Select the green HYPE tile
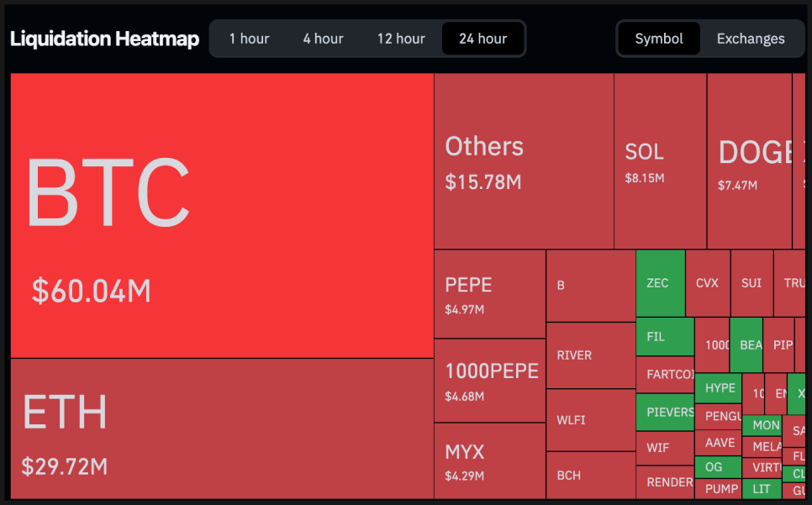812x505 pixels. [x=719, y=388]
